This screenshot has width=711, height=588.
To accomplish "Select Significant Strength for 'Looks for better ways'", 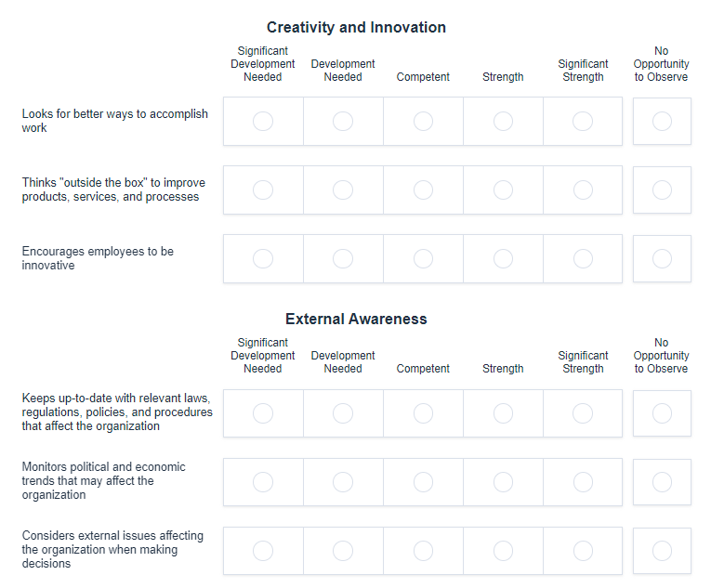I will pyautogui.click(x=583, y=121).
